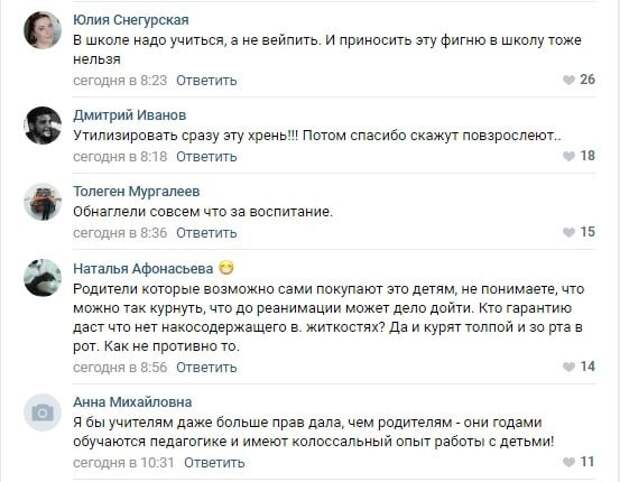Open Юлия Снегурская profile name link
The image size is (620, 482).
coord(131,20)
